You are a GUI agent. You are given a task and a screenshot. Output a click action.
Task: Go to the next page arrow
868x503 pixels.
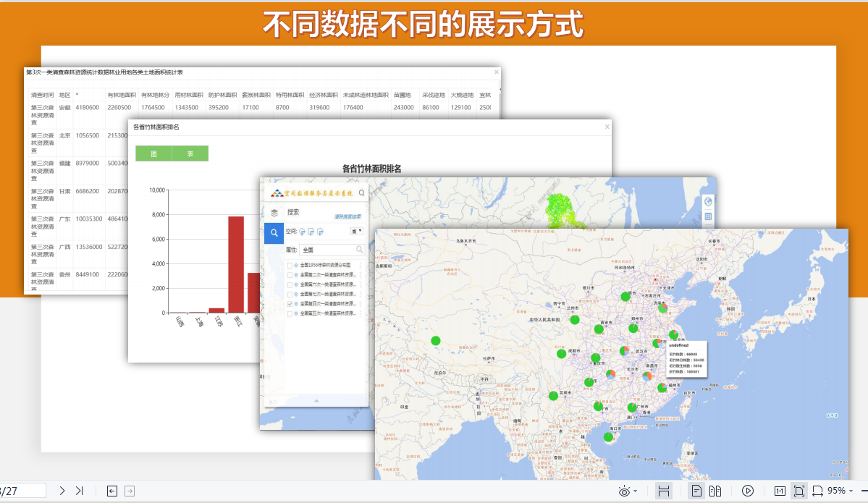pyautogui.click(x=62, y=491)
